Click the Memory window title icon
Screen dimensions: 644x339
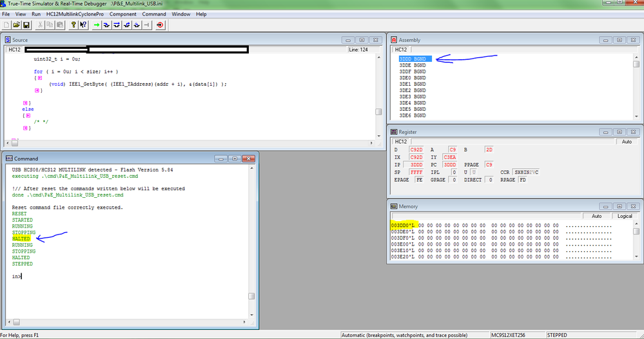pyautogui.click(x=394, y=206)
